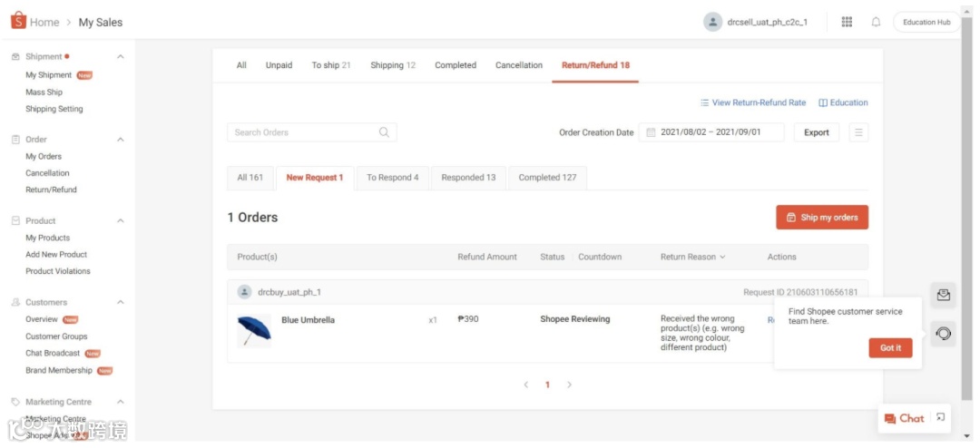Click the Product section icon in sidebar

click(16, 220)
